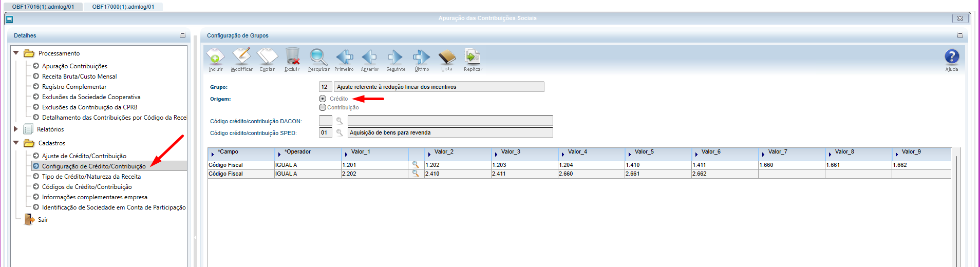Click the Grupo description field

click(439, 87)
